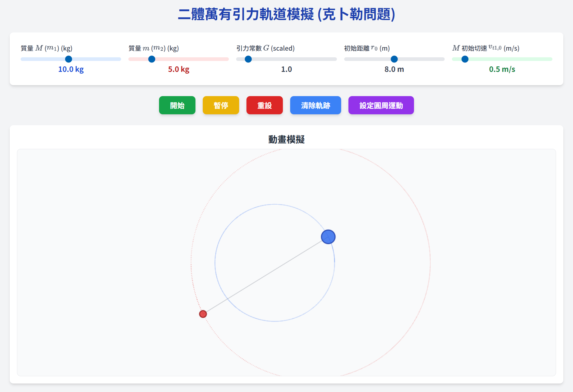573x392 pixels.
Task: Click the 0.5 m/s green value label
Action: click(x=502, y=69)
